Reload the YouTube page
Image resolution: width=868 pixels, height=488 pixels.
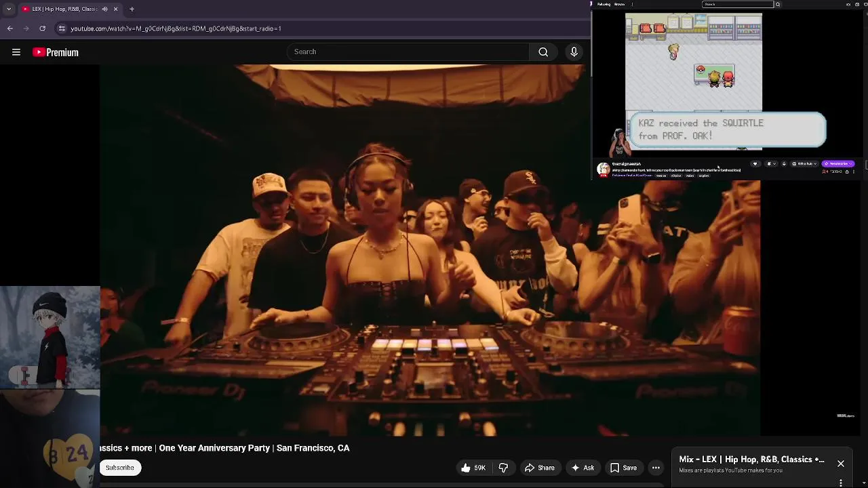[42, 28]
